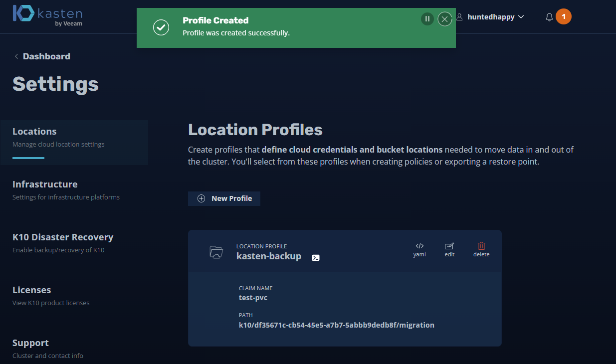Pause the Profile Created notification
The height and width of the screenshot is (364, 616).
427,19
